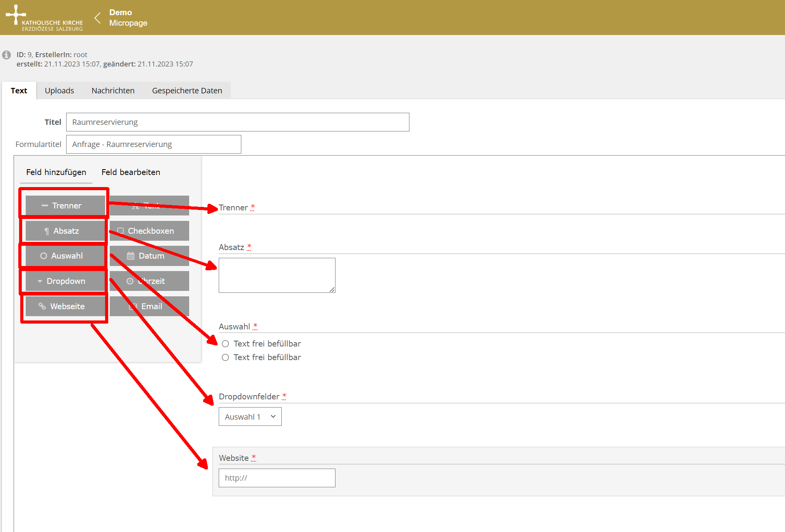This screenshot has width=785, height=532.
Task: Open the Nachrichten tab
Action: click(113, 91)
